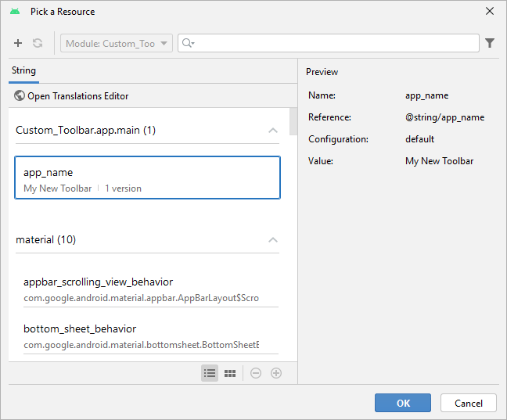Open the Module: Custom_Too dropdown
The image size is (507, 420).
[x=117, y=43]
